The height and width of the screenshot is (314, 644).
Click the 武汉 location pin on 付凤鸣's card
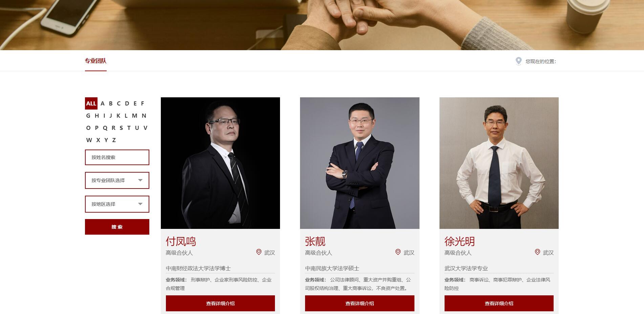click(x=259, y=252)
